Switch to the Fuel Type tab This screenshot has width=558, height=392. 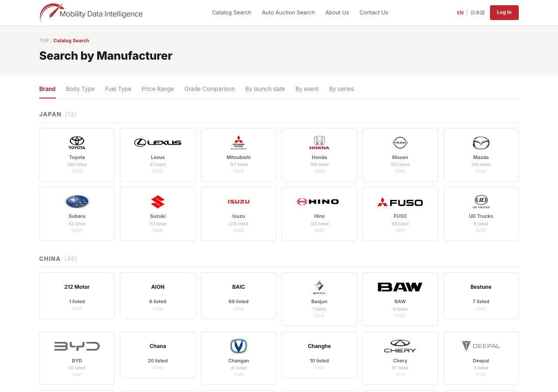(118, 89)
